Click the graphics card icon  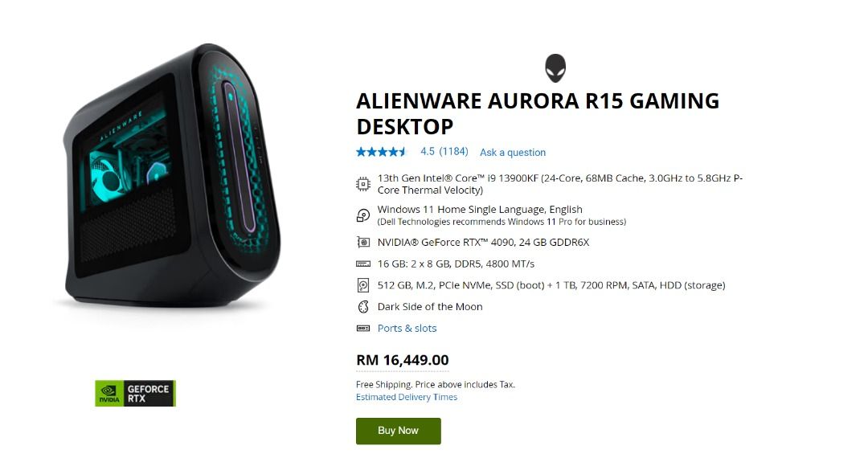[363, 243]
